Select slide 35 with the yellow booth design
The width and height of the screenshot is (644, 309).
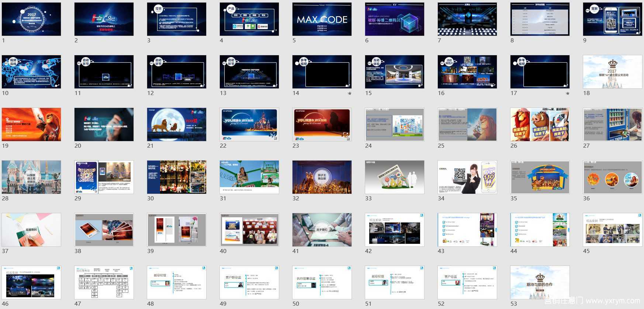(540, 177)
